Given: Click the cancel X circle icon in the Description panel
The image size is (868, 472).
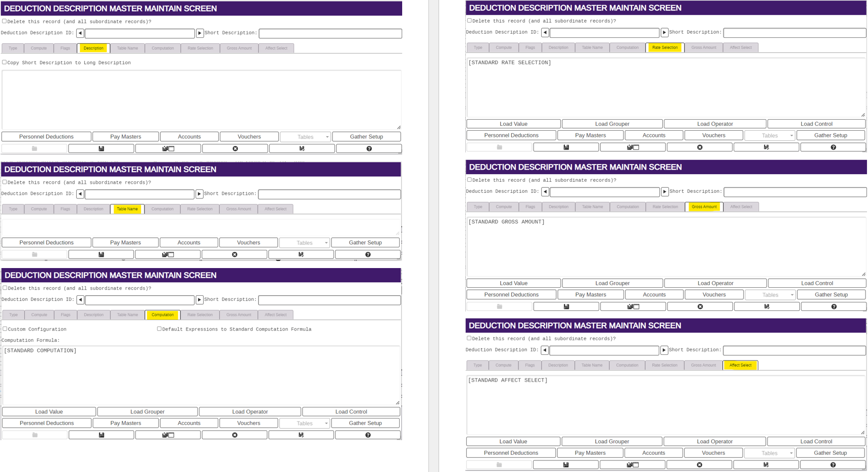Looking at the screenshot, I should coord(235,148).
